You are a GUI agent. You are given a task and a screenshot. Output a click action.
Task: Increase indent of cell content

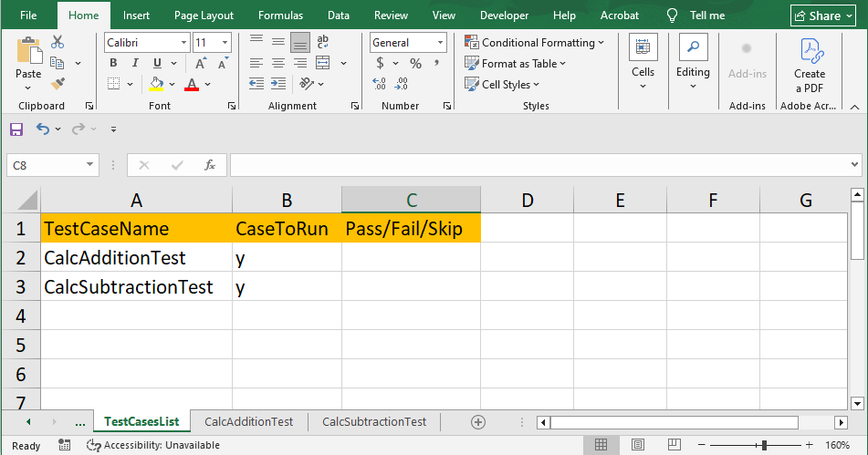point(278,84)
